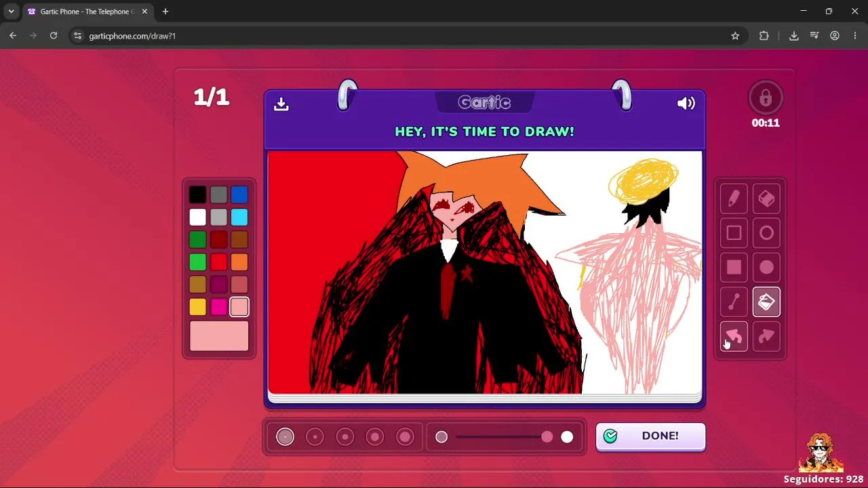Open the large current color preview box
Screen dimensions: 868x488
pos(219,336)
